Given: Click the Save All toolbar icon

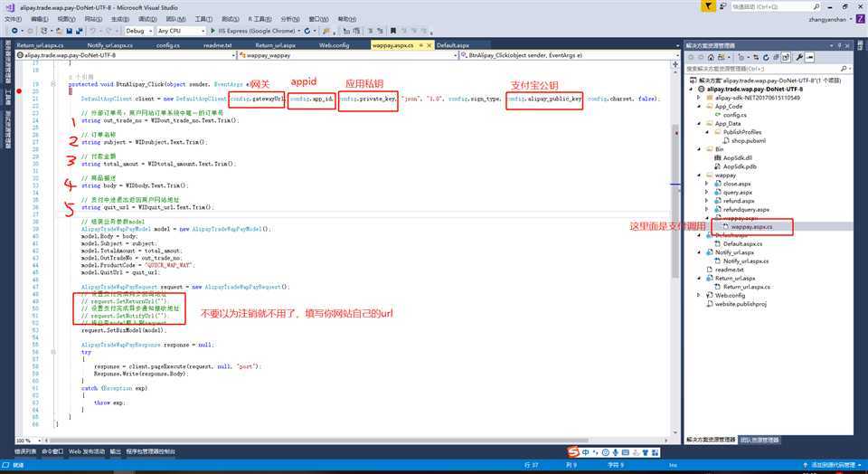Looking at the screenshot, I should [80, 31].
